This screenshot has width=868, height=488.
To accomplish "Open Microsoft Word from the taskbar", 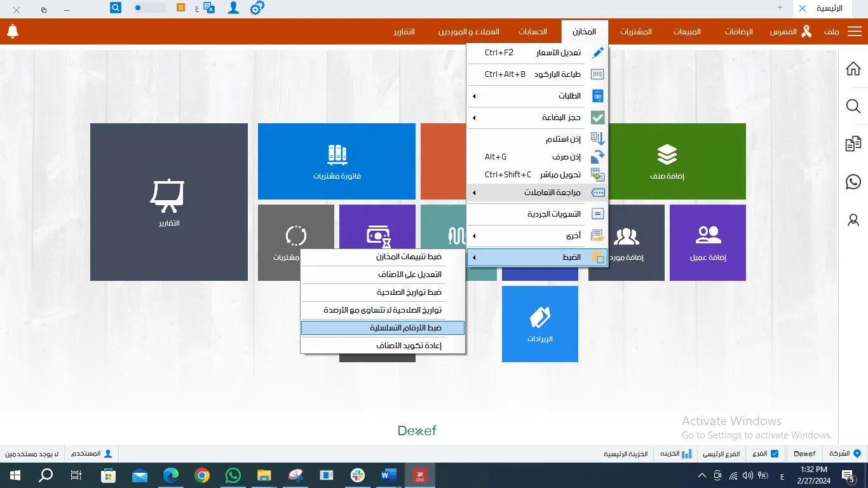I will pyautogui.click(x=388, y=475).
